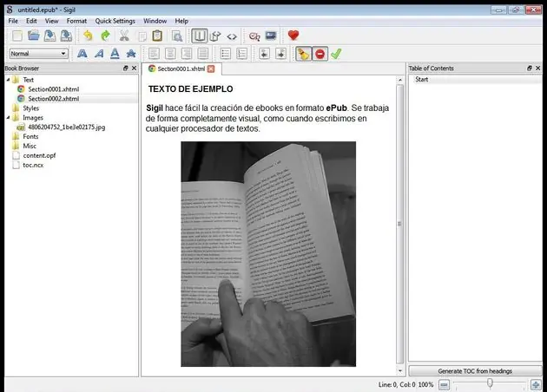The image size is (547, 392).
Task: Collapse the Text folder in Book Browser
Action: click(8, 80)
